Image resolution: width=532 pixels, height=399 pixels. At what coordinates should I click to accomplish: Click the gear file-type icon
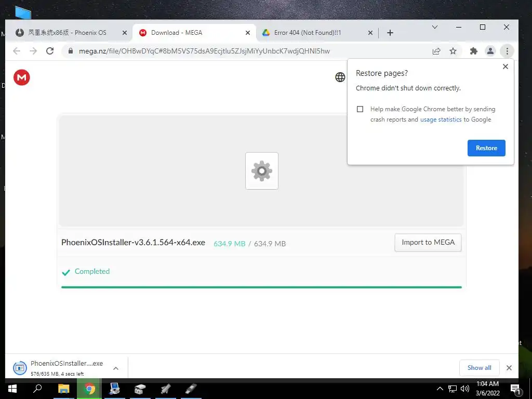pyautogui.click(x=262, y=171)
